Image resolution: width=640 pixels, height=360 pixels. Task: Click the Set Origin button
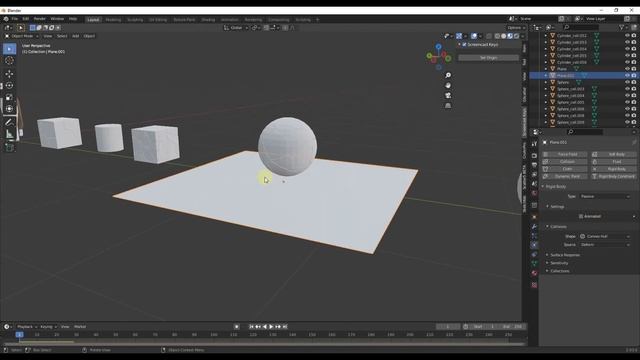tap(489, 58)
